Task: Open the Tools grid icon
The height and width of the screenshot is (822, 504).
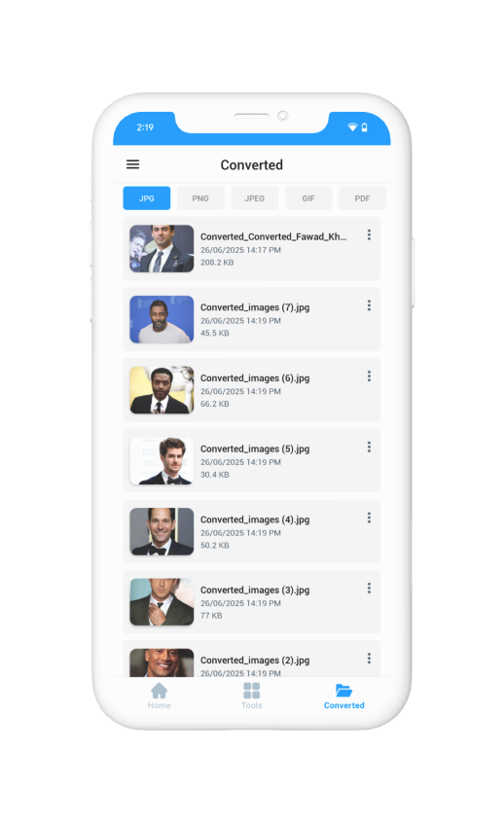Action: (252, 691)
